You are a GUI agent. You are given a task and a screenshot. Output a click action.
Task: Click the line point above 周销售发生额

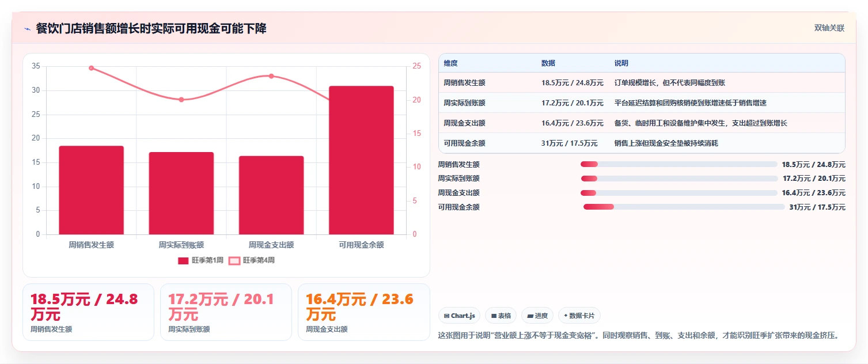(91, 68)
